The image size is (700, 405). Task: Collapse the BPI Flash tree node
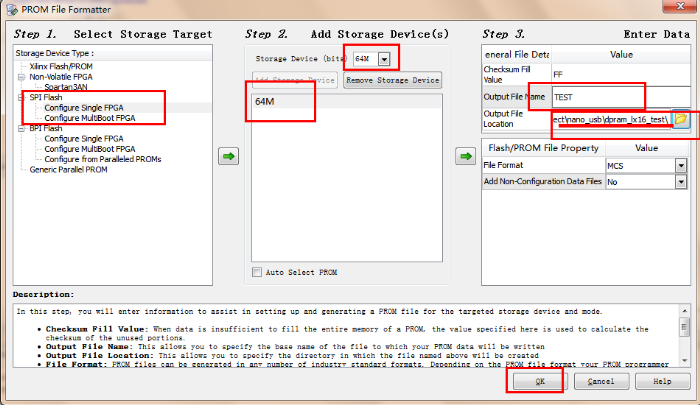[x=21, y=128]
